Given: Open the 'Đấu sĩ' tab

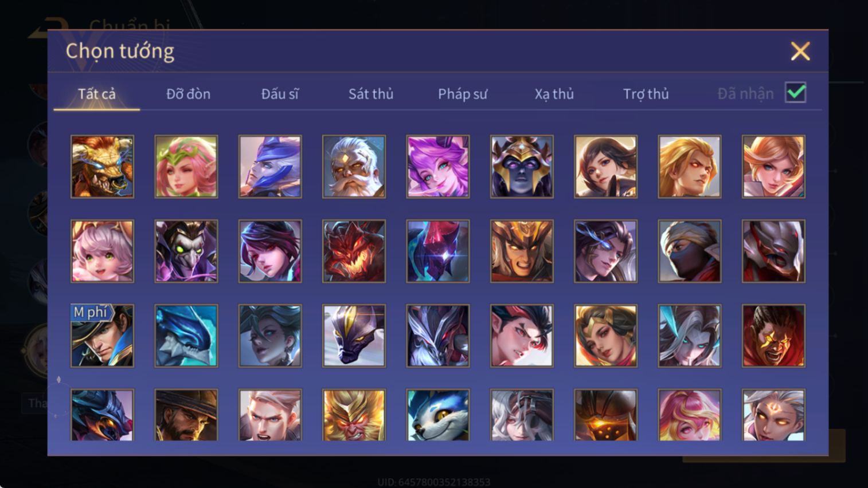Looking at the screenshot, I should pos(280,94).
